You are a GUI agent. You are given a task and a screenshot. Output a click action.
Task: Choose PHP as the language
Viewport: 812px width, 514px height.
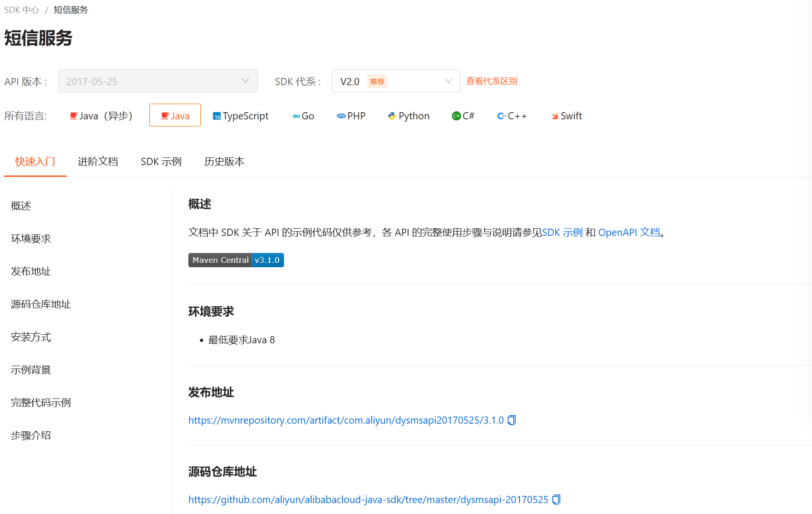pos(351,116)
